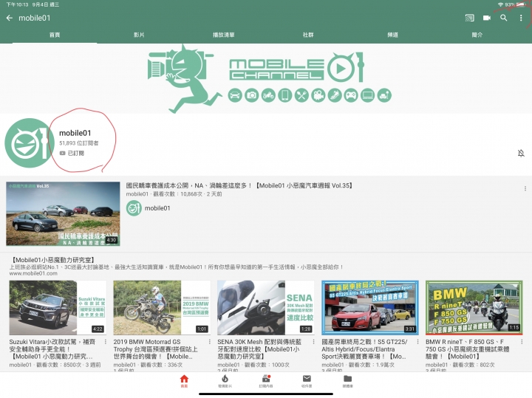The image size is (532, 398).
Task: Go back using the arrow beside mobile01
Action: [10, 18]
